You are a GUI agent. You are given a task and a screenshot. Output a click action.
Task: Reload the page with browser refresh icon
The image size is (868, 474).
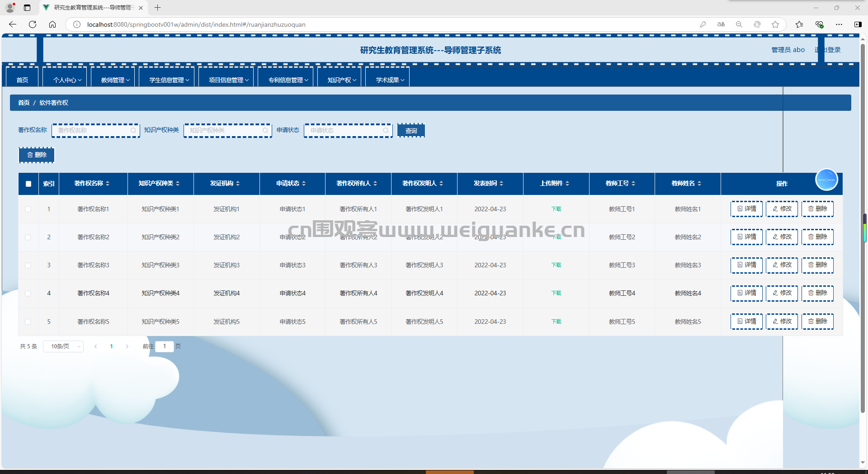[33, 24]
